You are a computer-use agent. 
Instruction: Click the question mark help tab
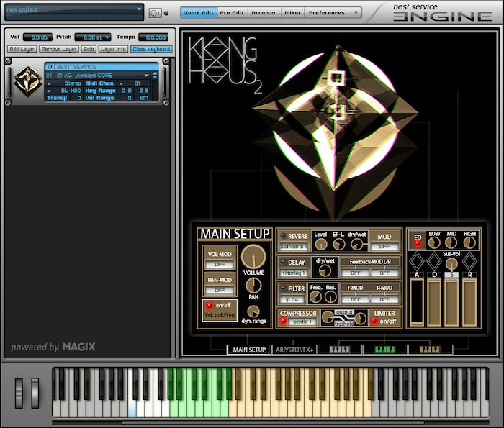click(x=356, y=13)
